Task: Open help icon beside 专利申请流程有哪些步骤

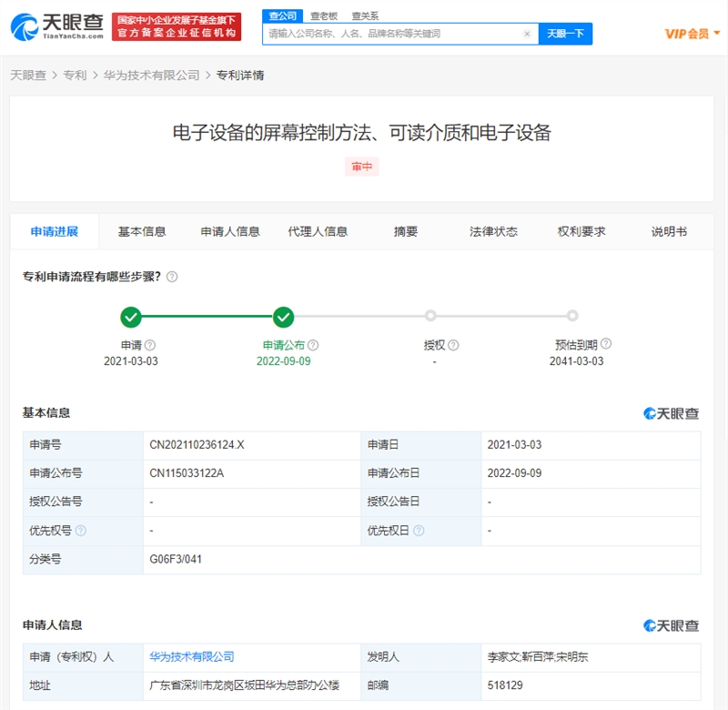Action: [172, 277]
